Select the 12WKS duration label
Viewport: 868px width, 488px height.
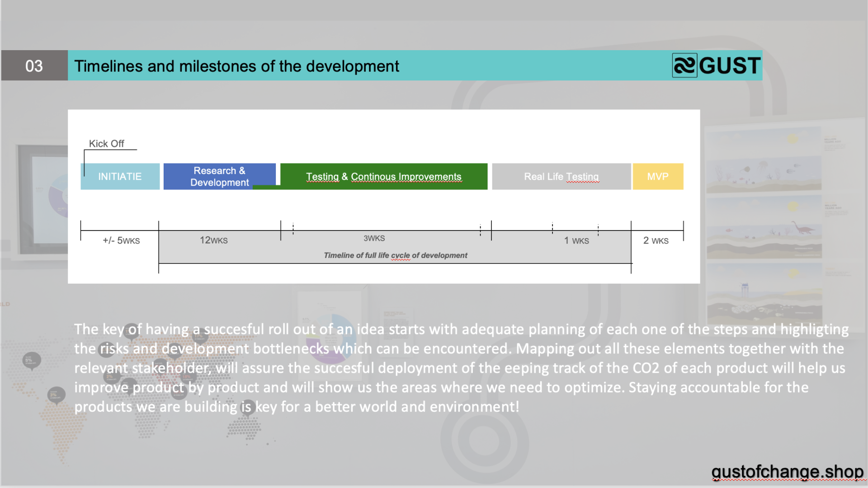pos(214,240)
